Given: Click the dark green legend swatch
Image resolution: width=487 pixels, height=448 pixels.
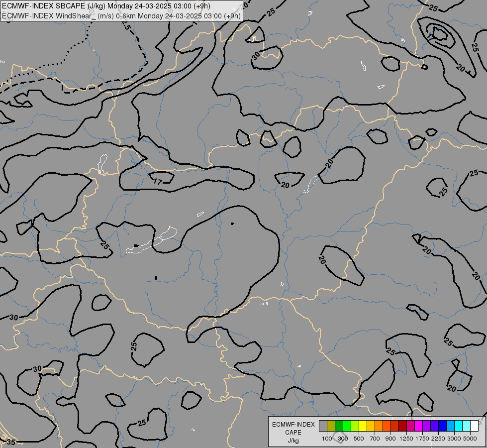Looking at the screenshot, I should 339,426.
